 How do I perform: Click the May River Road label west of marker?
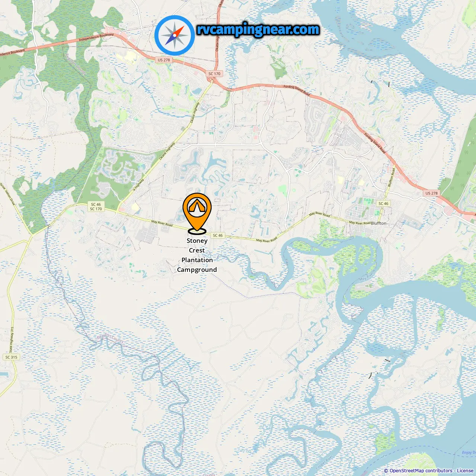[162, 223]
